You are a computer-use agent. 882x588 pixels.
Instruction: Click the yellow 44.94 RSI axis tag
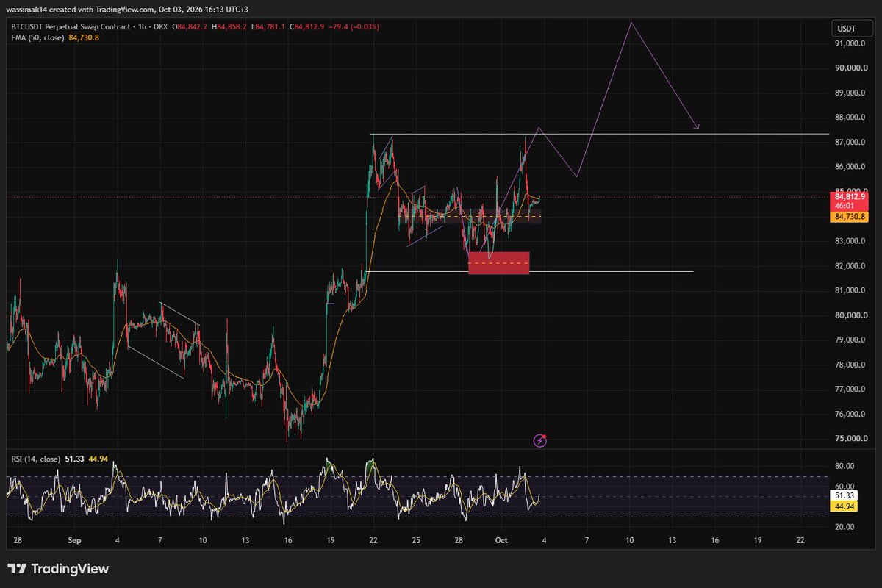click(843, 506)
